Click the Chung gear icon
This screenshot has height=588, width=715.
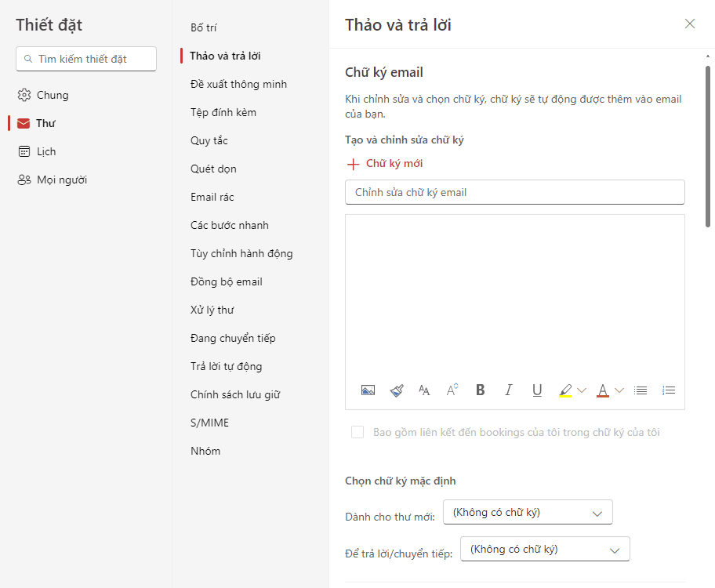(24, 95)
